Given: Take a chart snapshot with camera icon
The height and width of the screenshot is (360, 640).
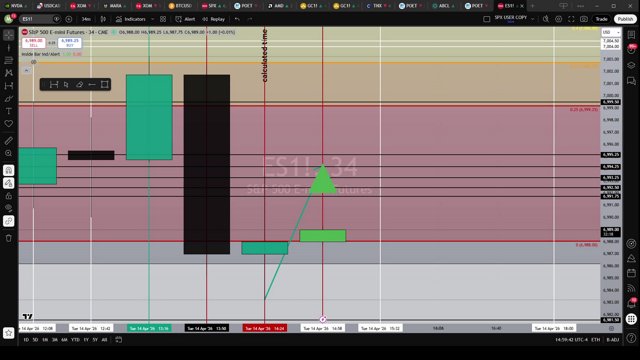Looking at the screenshot, I should click(584, 19).
